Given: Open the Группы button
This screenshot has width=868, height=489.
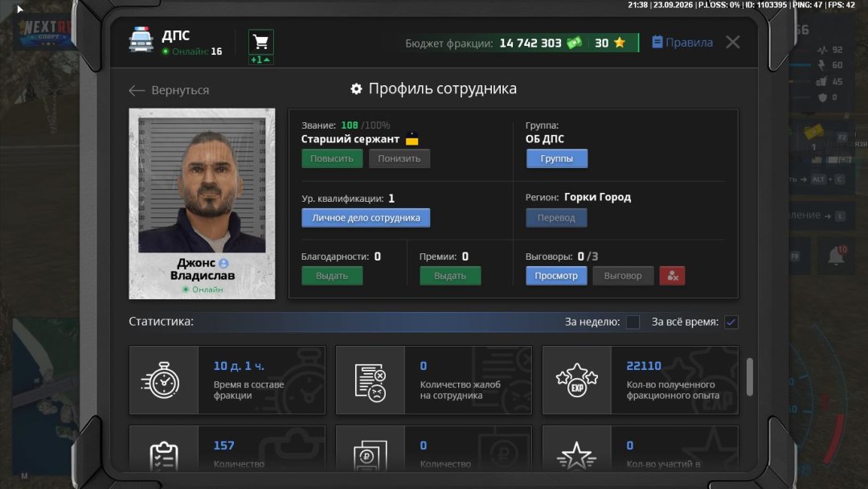Looking at the screenshot, I should tap(556, 158).
